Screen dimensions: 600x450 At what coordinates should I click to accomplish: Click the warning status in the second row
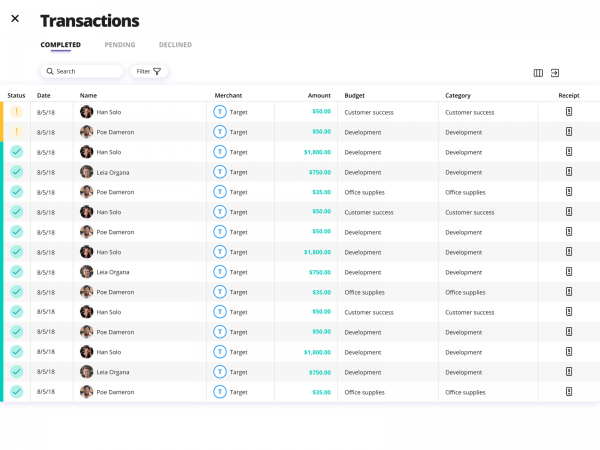click(17, 132)
